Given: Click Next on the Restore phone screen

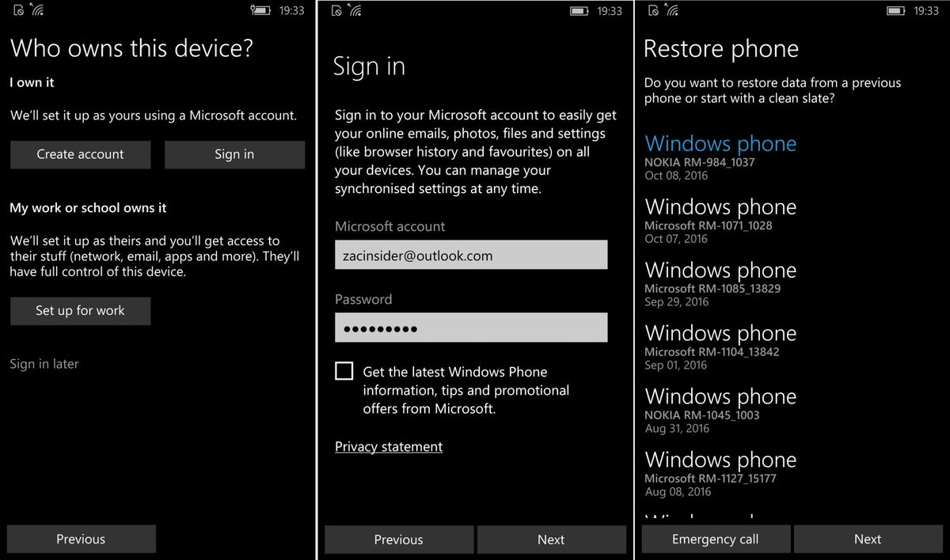Looking at the screenshot, I should (868, 539).
